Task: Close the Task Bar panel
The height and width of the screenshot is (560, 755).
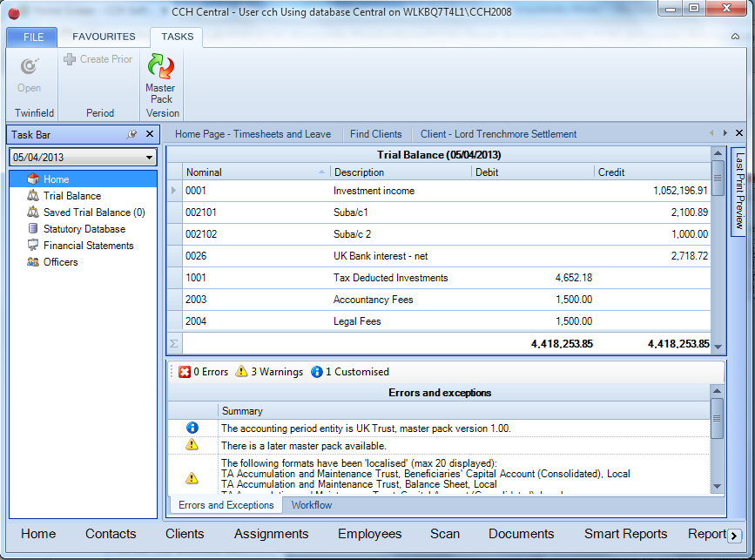Action: tap(150, 134)
